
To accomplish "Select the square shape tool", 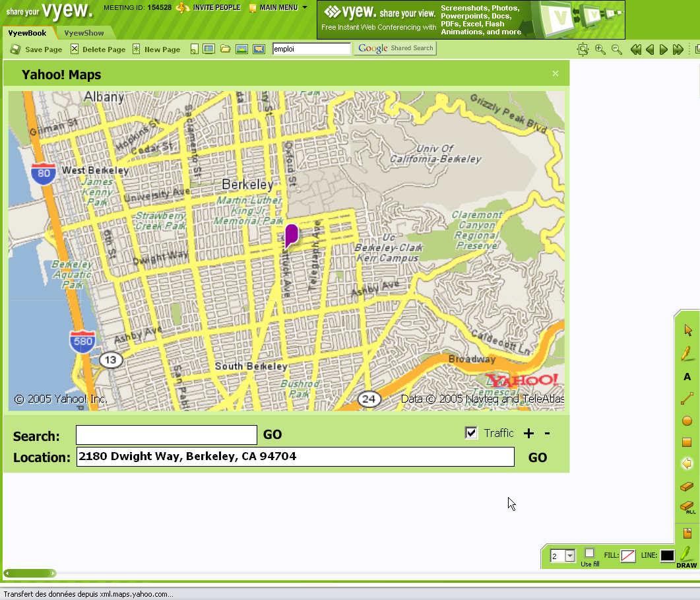I will coord(687,442).
